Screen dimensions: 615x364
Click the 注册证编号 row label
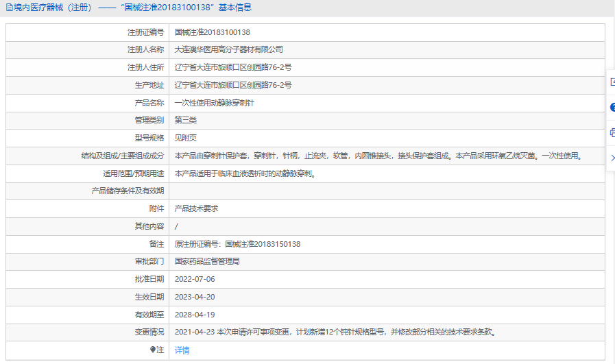point(145,32)
